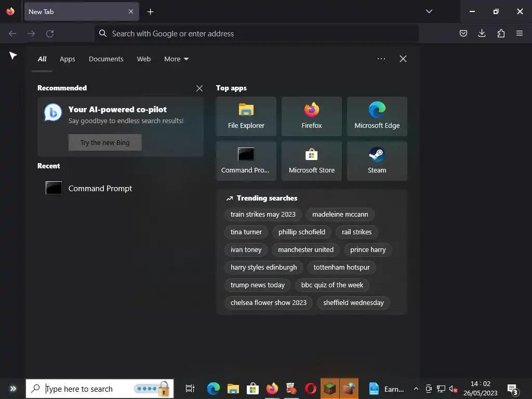This screenshot has width=532, height=399.
Task: Open bbc quiz of the week
Action: 332,285
